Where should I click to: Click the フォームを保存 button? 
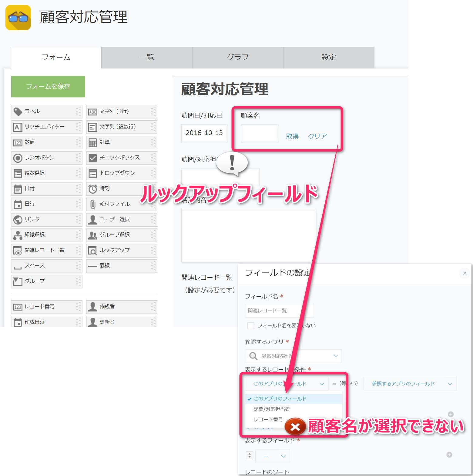tap(48, 87)
